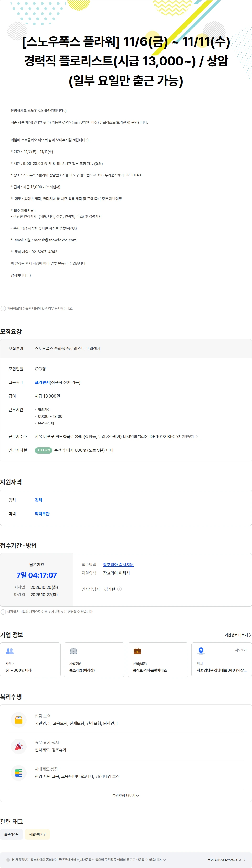Click the 사원수 51~300명 company card
252x868 pixels.
(30, 659)
